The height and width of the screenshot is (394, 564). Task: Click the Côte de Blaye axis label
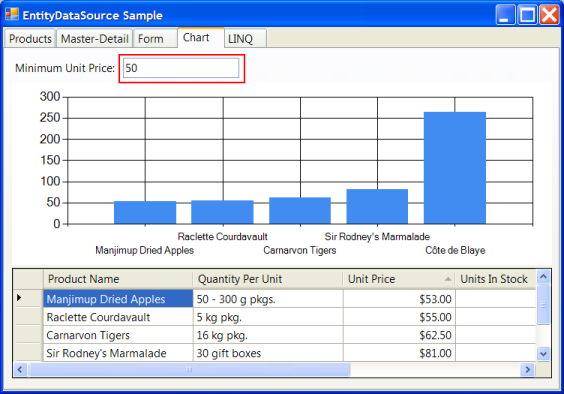point(455,250)
